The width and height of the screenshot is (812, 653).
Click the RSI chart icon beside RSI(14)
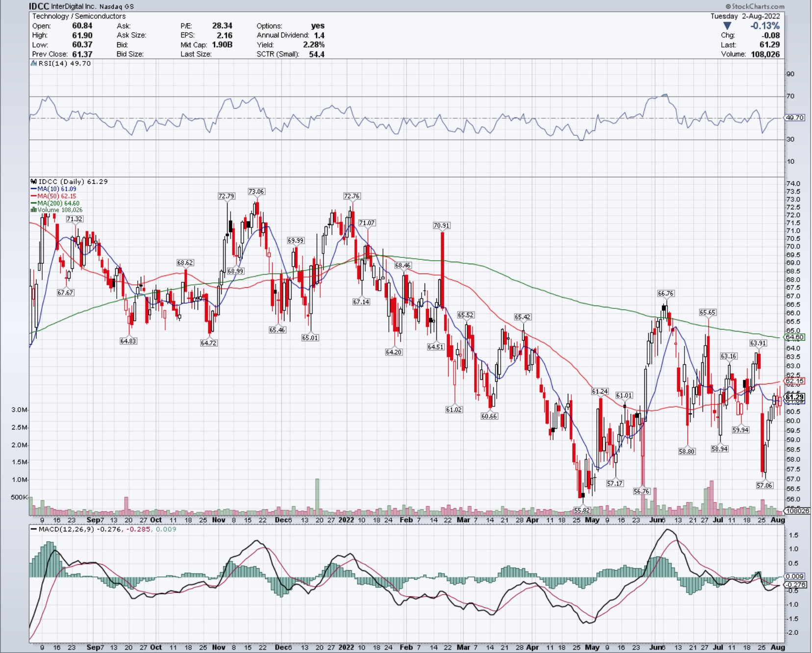(34, 63)
